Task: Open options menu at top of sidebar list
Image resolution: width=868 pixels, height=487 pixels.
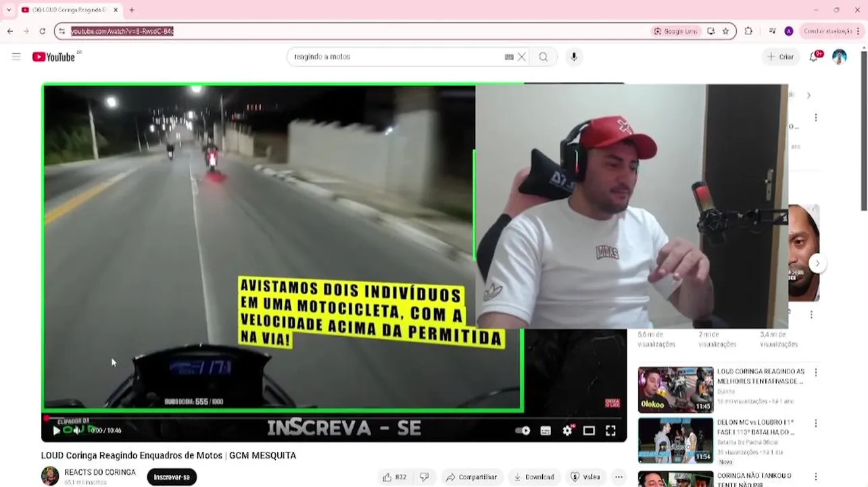Action: pos(815,118)
